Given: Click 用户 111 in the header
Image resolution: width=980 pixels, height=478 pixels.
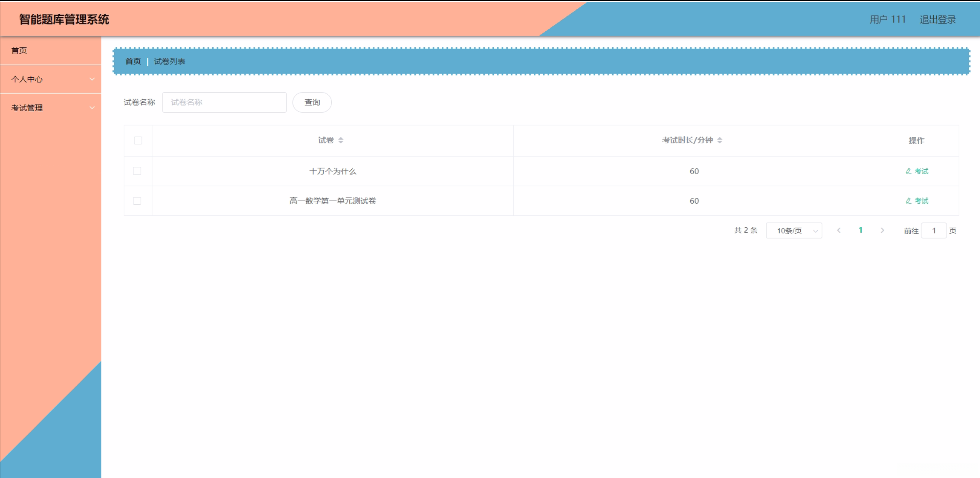Looking at the screenshot, I should 887,20.
